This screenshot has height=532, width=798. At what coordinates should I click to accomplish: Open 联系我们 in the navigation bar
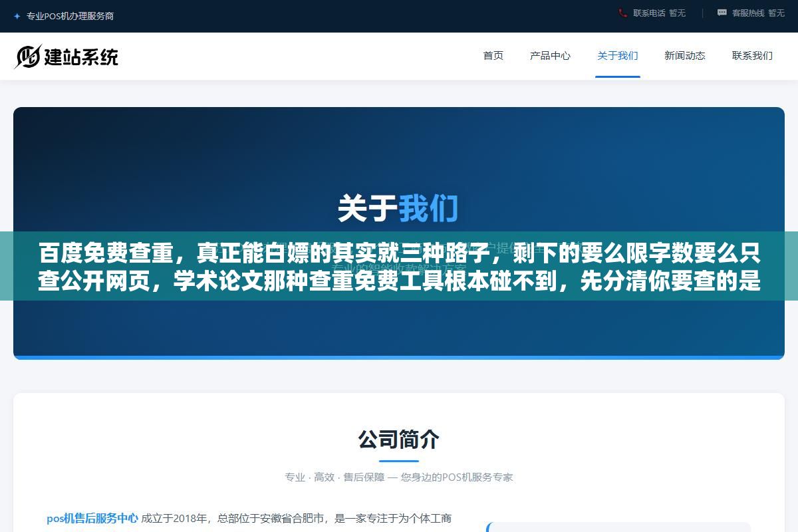pyautogui.click(x=752, y=56)
